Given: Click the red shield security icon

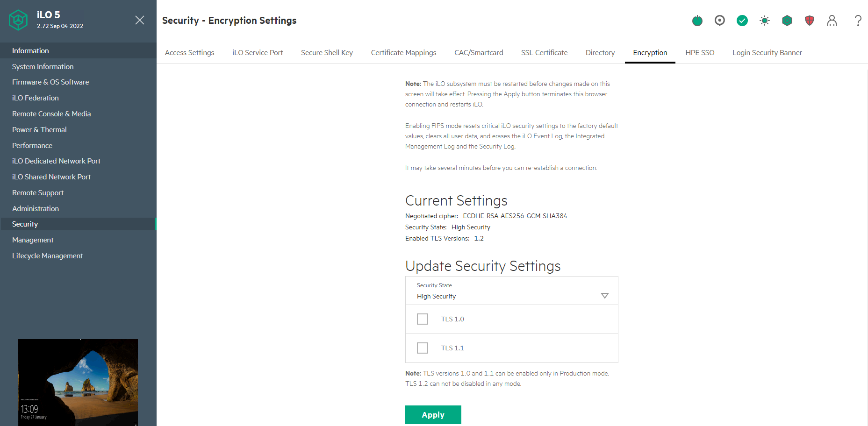Looking at the screenshot, I should pyautogui.click(x=809, y=21).
